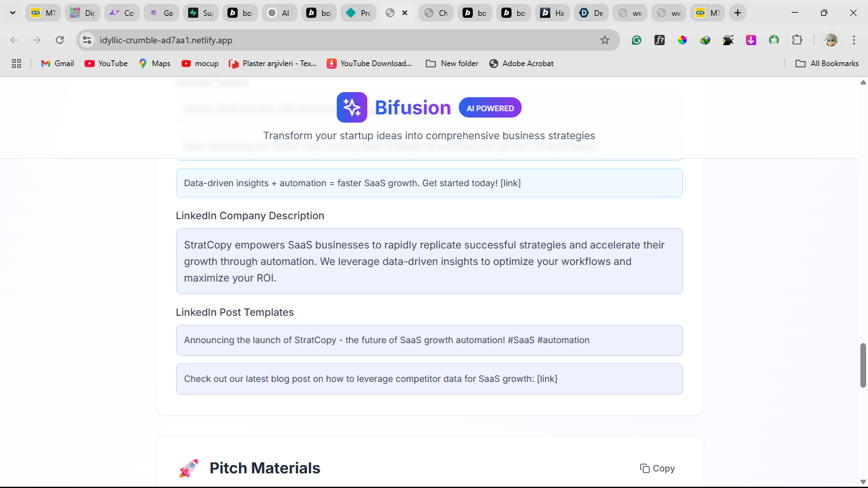Viewport: 868px width, 488px height.
Task: Click the 'Data-driven insights + automation' tweet box
Action: (430, 183)
